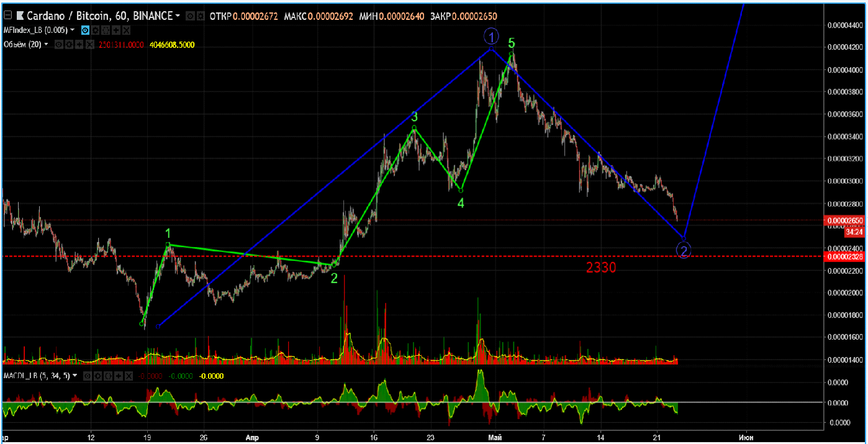Remove MACDI_LB with its X icon
This screenshot has height=444, width=868.
(129, 376)
